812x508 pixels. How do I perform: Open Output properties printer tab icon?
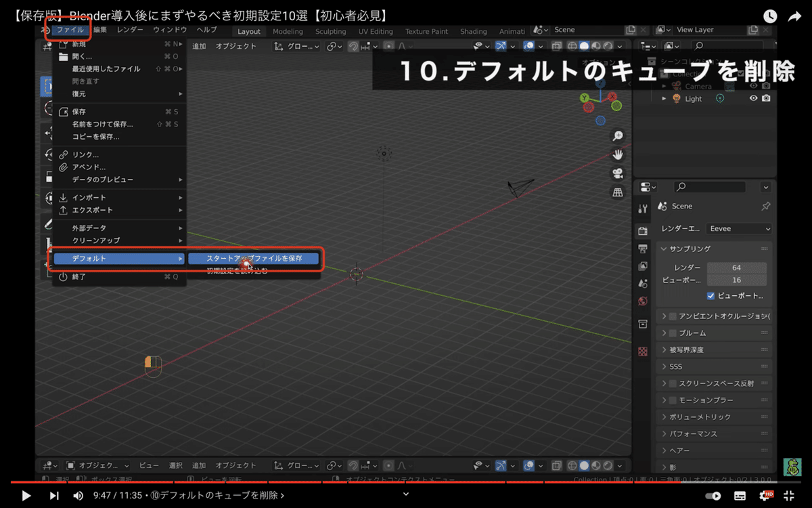[643, 249]
